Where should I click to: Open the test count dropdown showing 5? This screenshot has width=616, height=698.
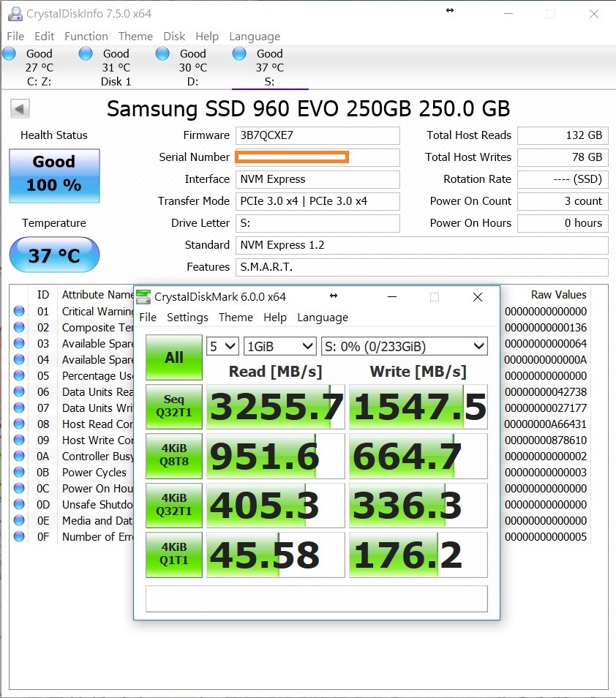tap(222, 346)
